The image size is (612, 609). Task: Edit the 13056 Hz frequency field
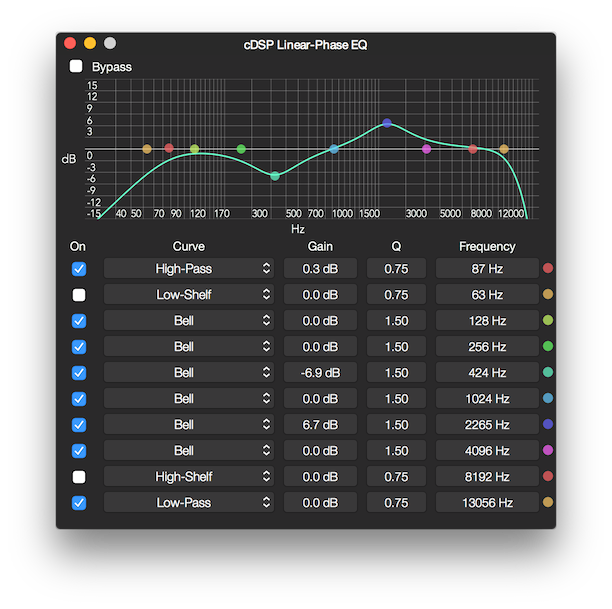coord(487,502)
